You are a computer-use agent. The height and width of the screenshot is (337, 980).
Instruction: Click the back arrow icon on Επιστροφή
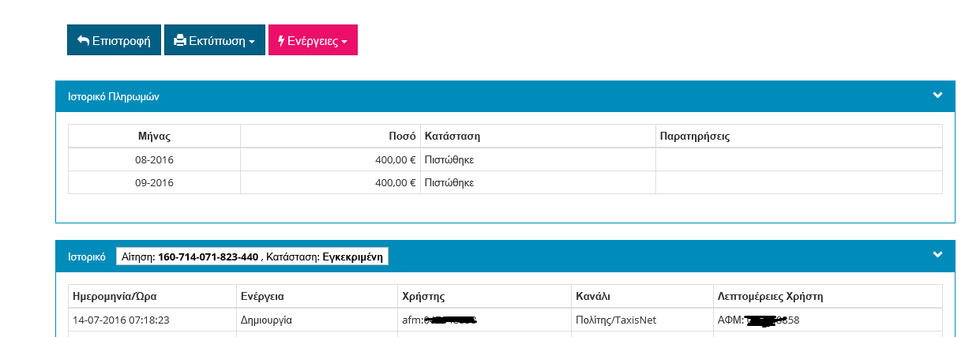point(83,40)
